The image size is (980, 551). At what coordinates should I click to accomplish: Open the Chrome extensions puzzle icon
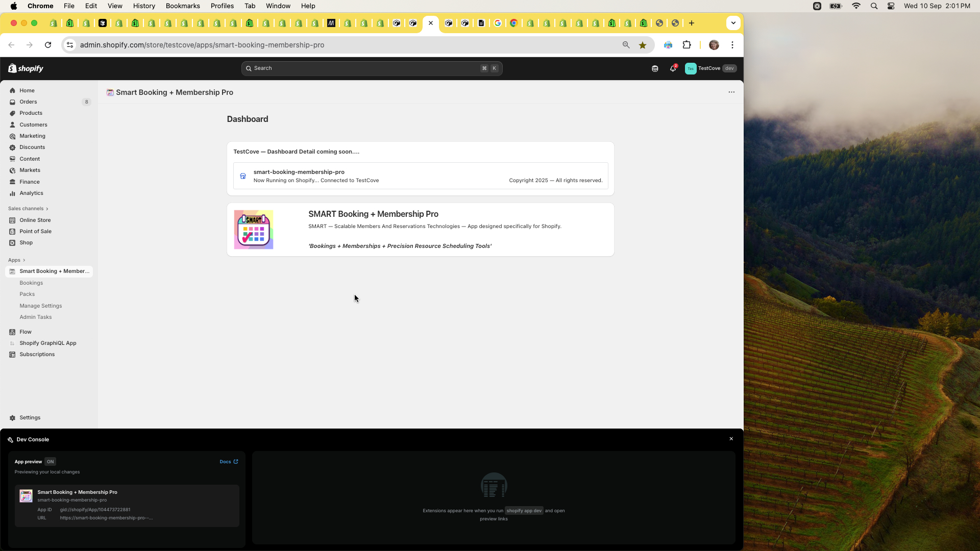(687, 45)
